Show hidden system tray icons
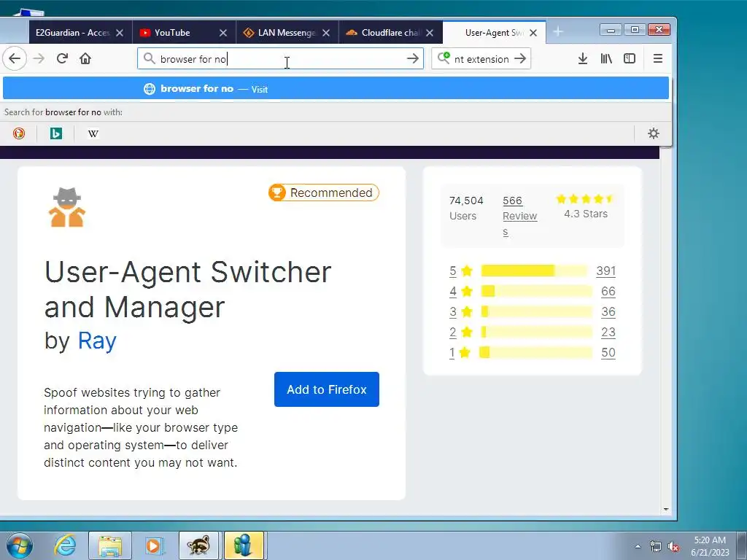 [638, 546]
